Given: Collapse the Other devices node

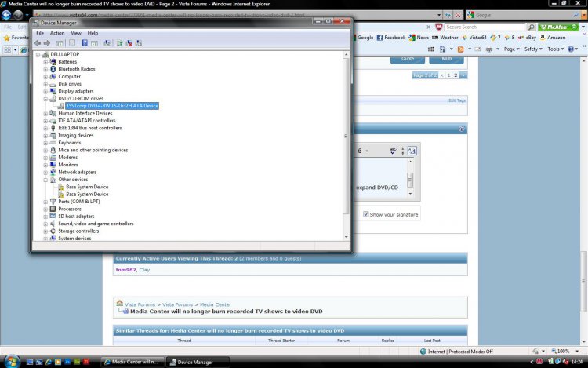Looking at the screenshot, I should [45, 180].
